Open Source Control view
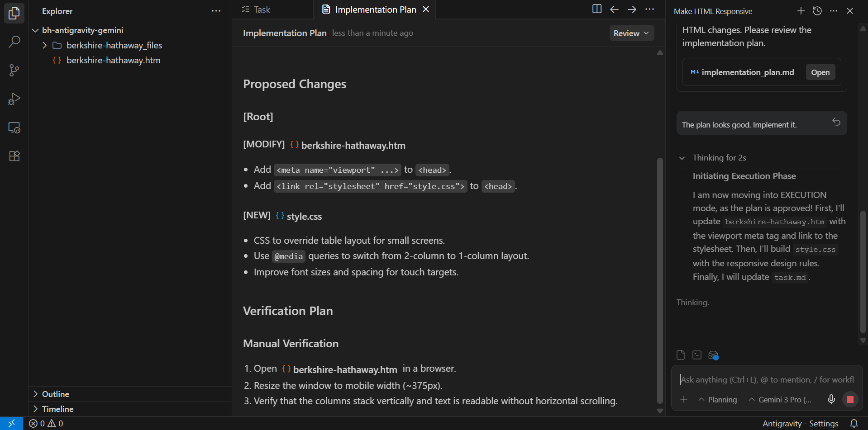Screen dimensions: 868x430 point(14,71)
